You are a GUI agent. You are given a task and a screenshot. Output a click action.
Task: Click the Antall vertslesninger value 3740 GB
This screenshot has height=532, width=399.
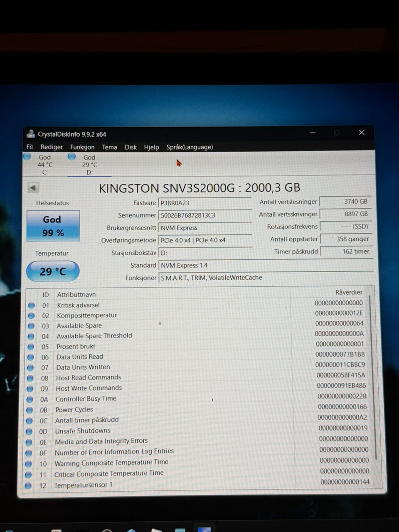tap(345, 202)
